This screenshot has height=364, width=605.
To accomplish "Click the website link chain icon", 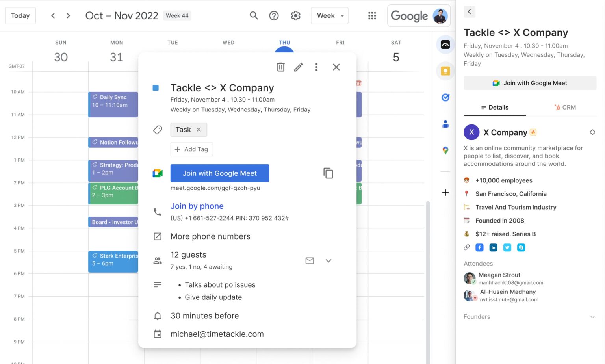I will [x=467, y=247].
